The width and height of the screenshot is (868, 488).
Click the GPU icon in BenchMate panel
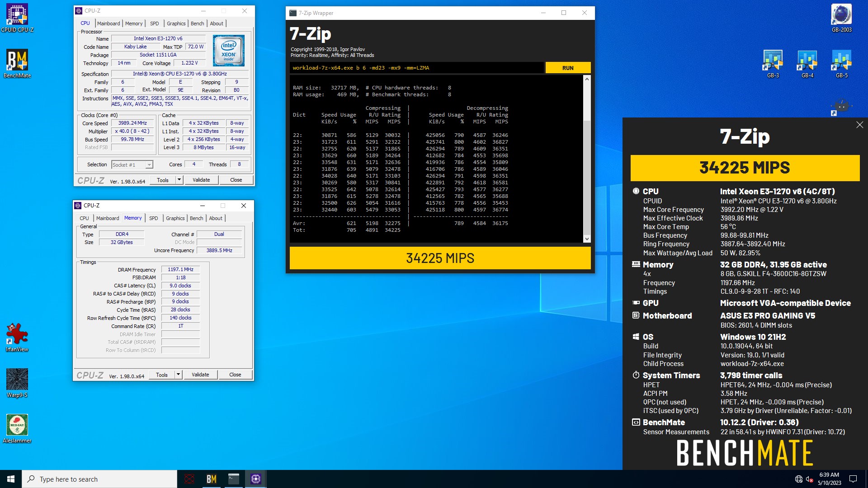[x=636, y=303]
